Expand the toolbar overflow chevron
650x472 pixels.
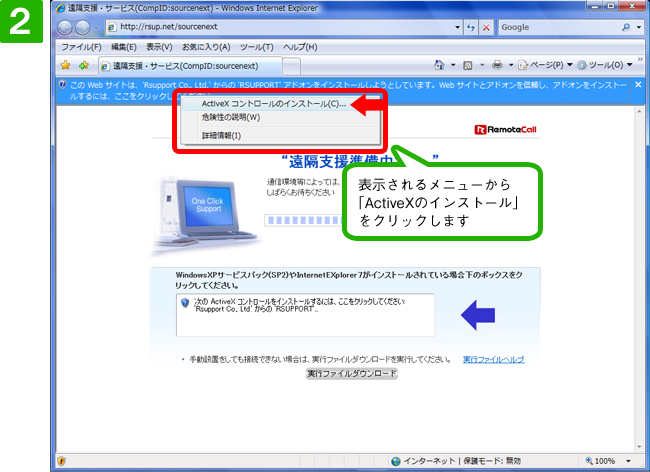[x=640, y=59]
